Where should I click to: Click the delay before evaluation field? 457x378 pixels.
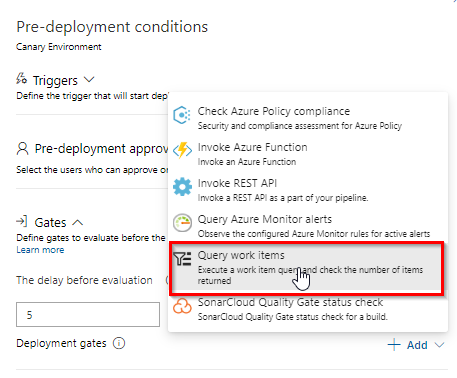[x=88, y=314]
